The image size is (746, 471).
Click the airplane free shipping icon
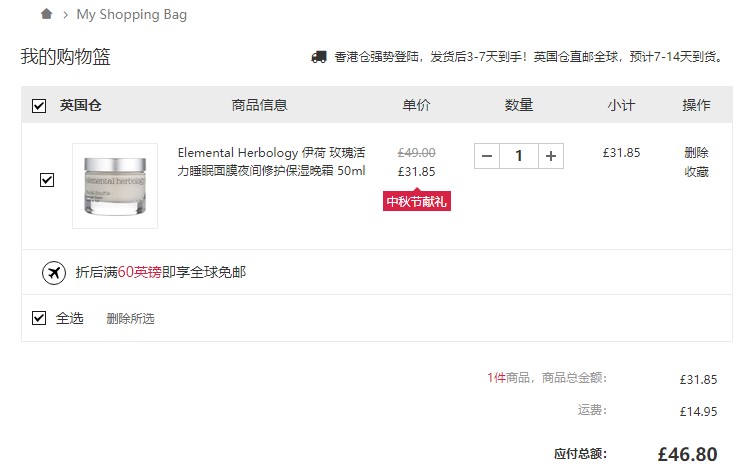[54, 273]
